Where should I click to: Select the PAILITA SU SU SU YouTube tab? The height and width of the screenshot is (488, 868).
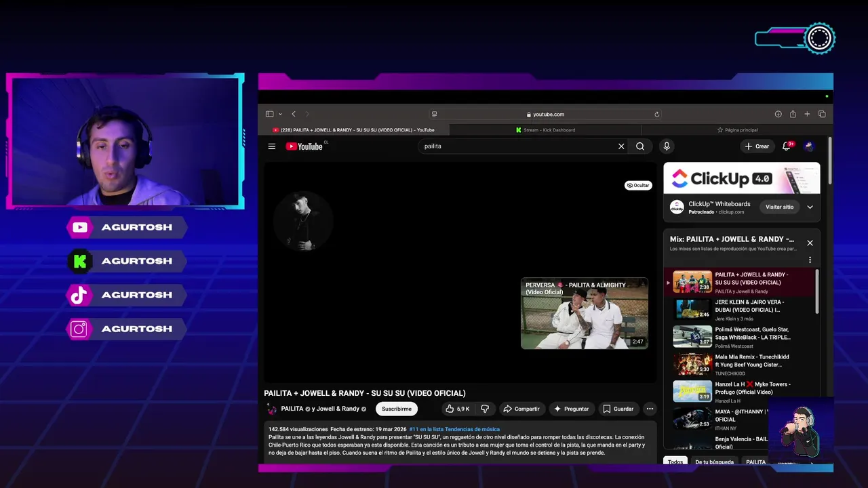coord(353,130)
